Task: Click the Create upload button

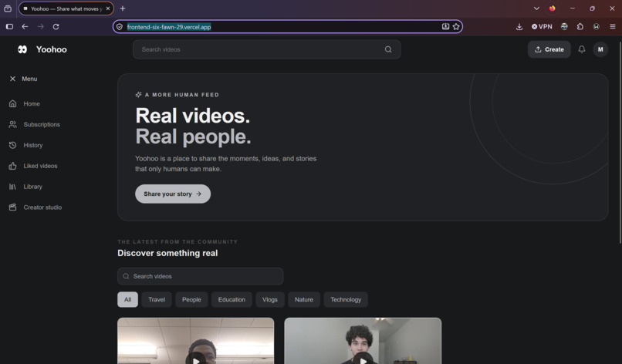Action: (x=549, y=49)
